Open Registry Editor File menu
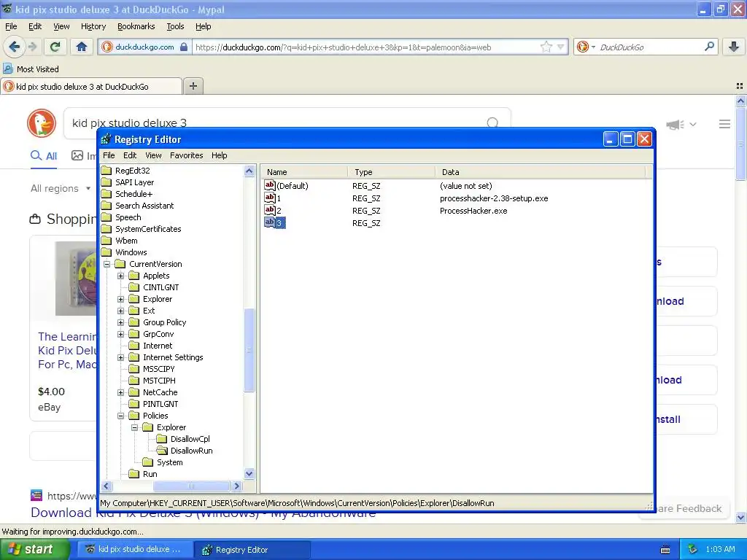747x560 pixels. (109, 155)
